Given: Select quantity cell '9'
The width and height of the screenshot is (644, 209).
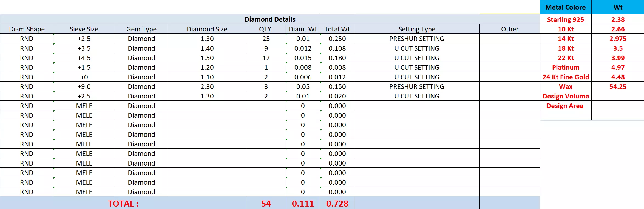Looking at the screenshot, I should click(x=266, y=48).
